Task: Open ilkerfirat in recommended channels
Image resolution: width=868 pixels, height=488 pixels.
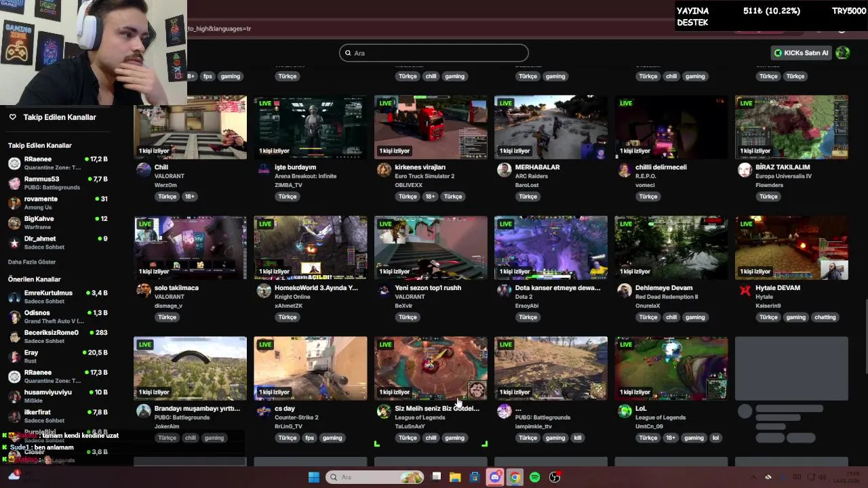Action: tap(58, 415)
